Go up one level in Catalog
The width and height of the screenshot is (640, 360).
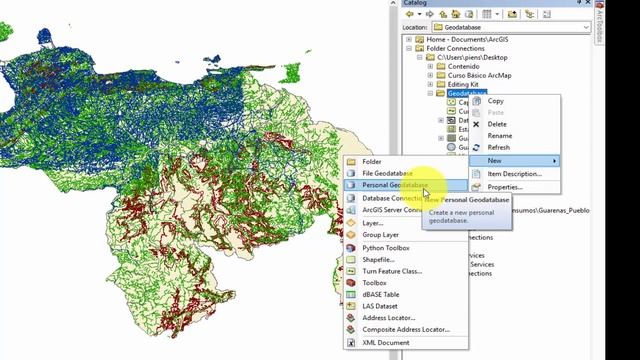click(x=443, y=14)
